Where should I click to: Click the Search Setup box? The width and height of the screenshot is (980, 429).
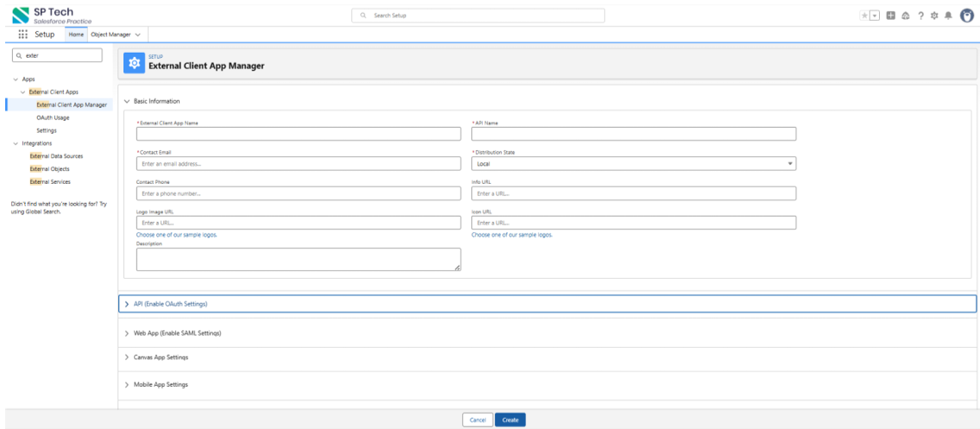click(x=478, y=15)
